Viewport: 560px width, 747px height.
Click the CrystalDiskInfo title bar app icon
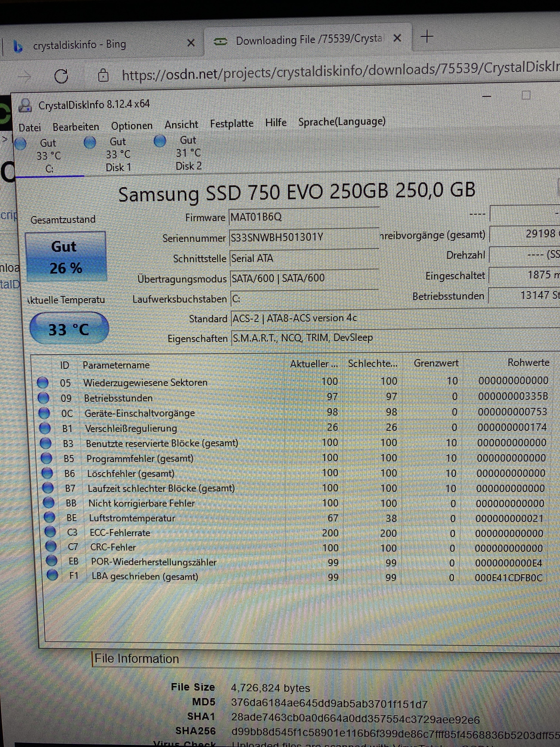pos(25,105)
